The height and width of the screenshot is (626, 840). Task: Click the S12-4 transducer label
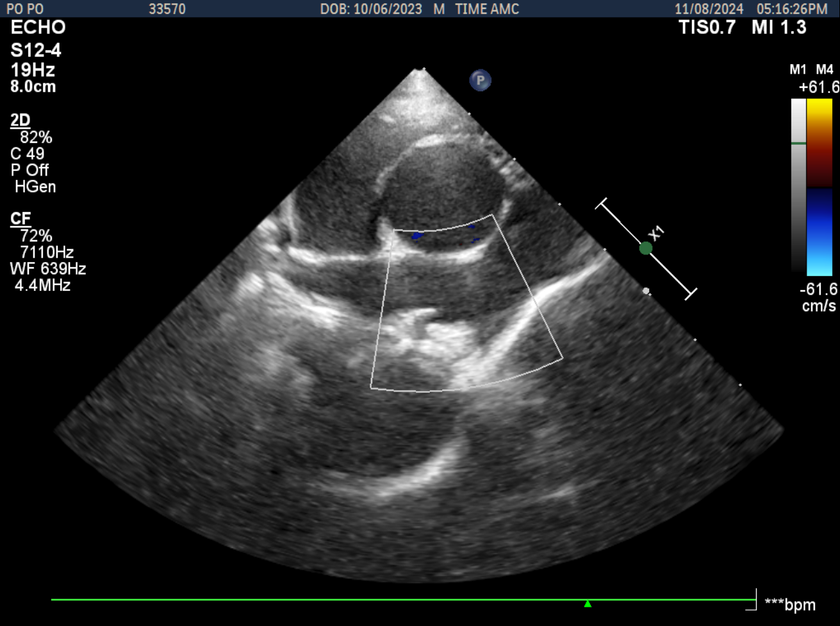(x=37, y=51)
